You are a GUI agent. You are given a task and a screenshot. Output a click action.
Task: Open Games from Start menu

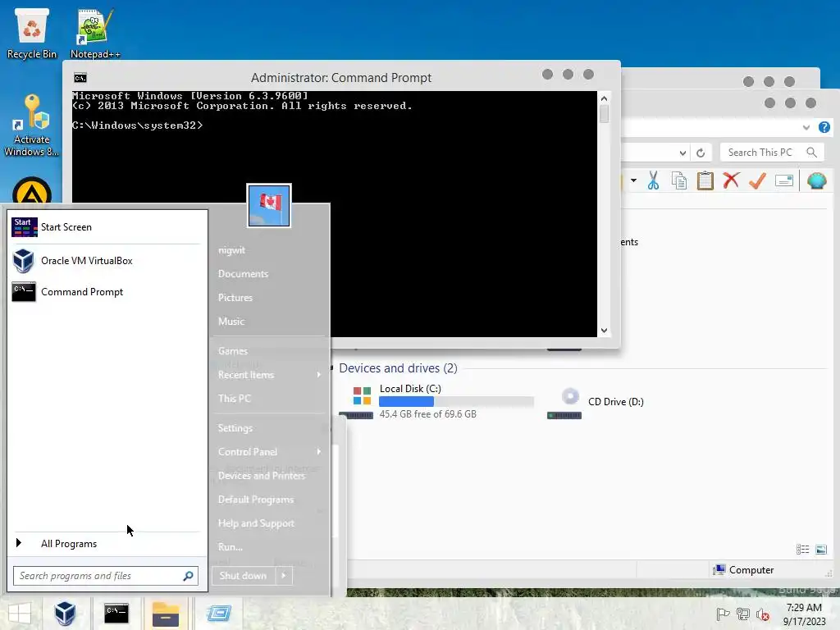pos(232,351)
